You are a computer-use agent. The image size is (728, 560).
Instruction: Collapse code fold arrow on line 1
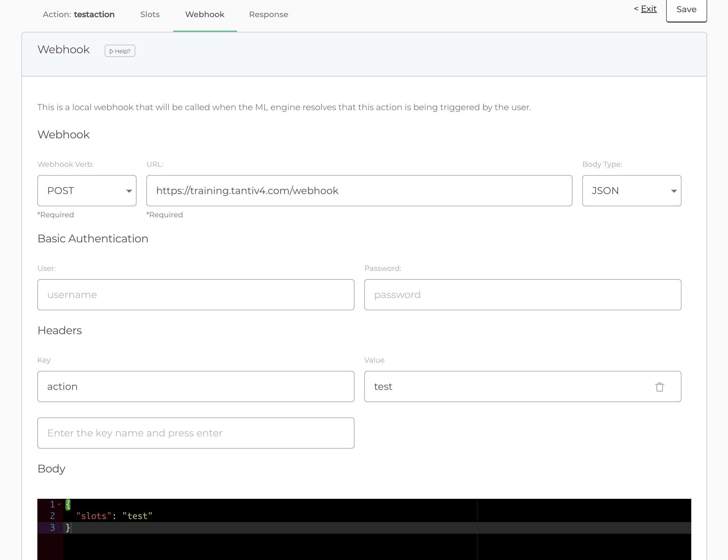coord(59,504)
